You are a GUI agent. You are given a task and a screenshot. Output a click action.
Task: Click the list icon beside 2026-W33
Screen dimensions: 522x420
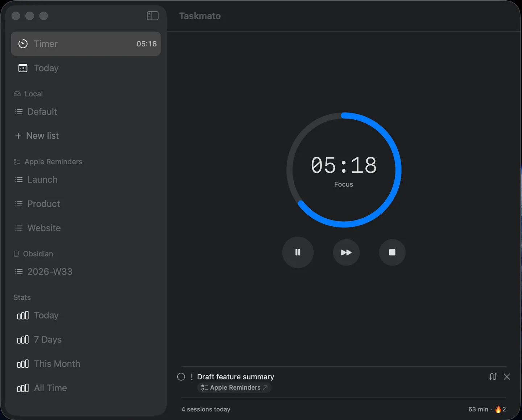pyautogui.click(x=19, y=272)
